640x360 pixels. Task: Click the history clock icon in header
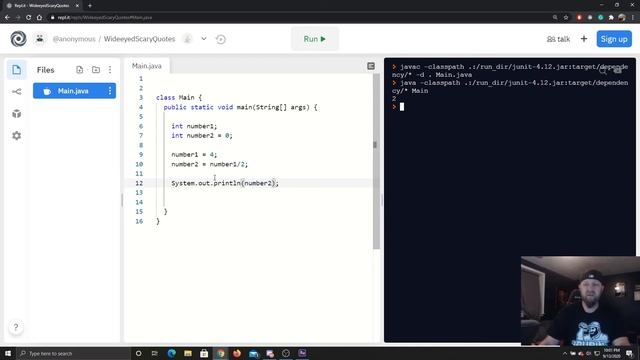[x=221, y=39]
